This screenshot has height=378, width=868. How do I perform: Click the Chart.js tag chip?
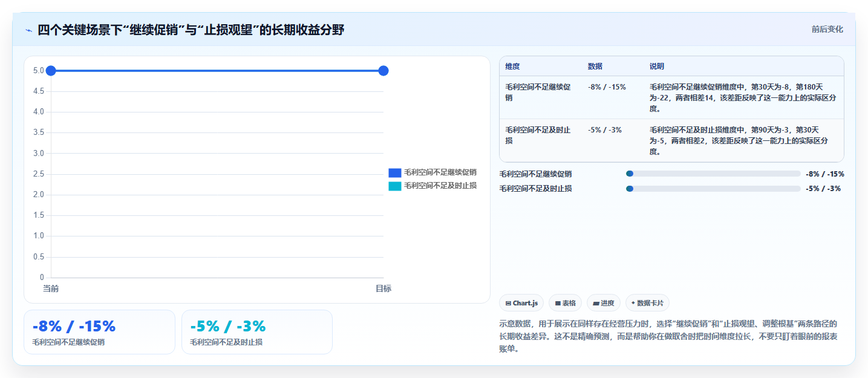tap(522, 303)
